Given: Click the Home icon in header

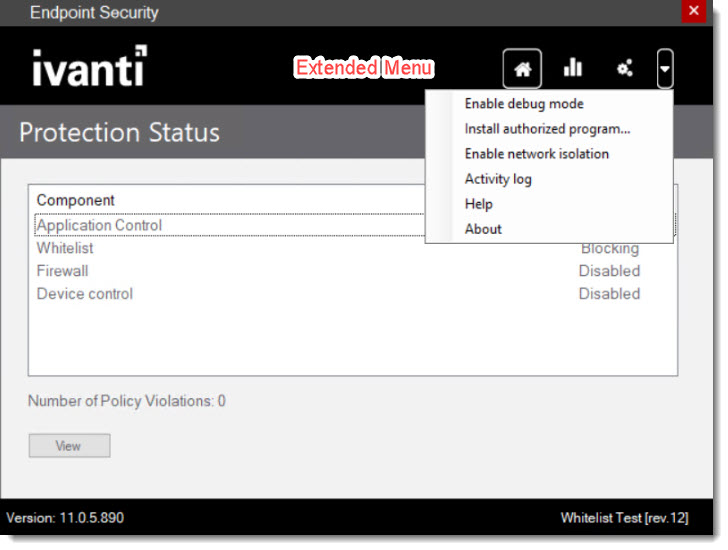Looking at the screenshot, I should (x=522, y=69).
